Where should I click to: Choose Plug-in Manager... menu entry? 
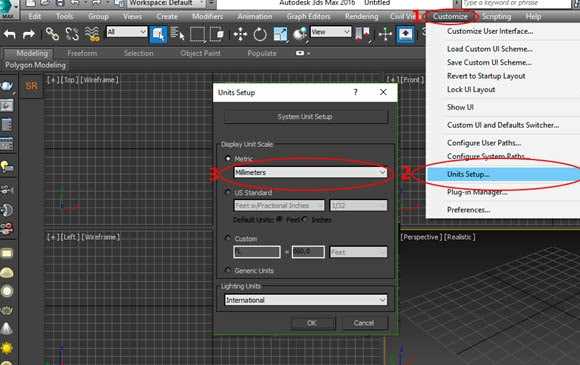click(x=477, y=192)
